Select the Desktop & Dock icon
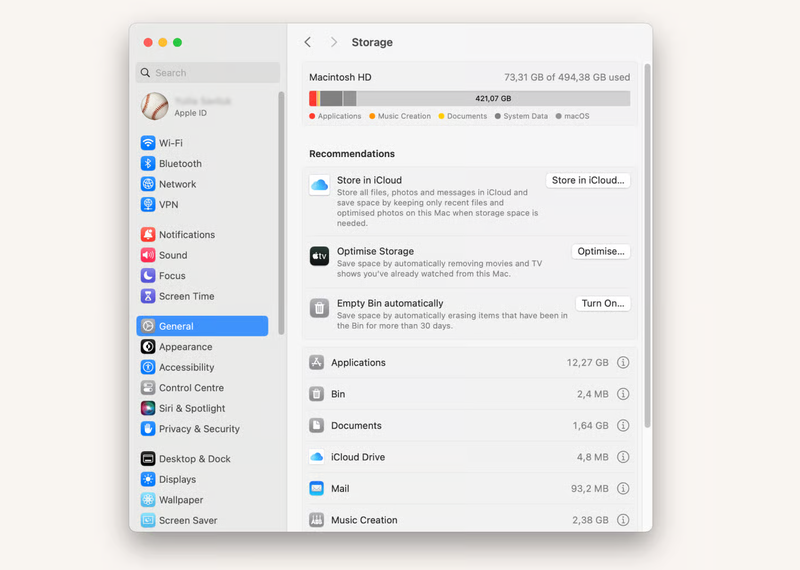Screen dimensions: 800x570 point(148,459)
